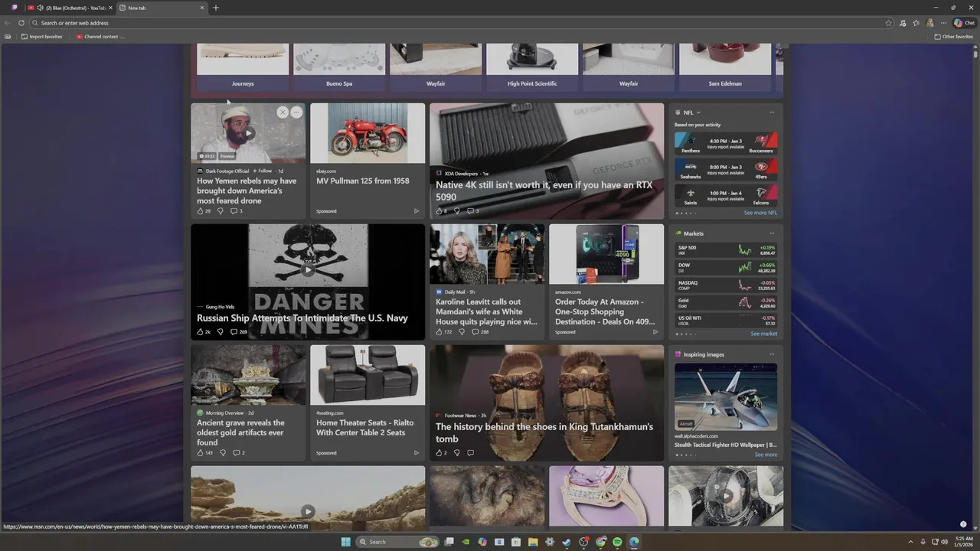Show hidden system tray icons
Image resolution: width=980 pixels, height=551 pixels.
click(910, 542)
